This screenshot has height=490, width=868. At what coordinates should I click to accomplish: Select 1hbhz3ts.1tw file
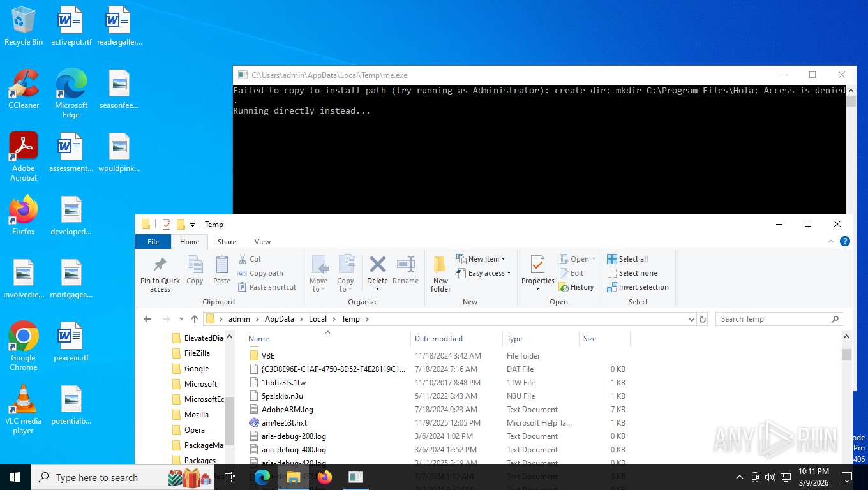[437, 383]
